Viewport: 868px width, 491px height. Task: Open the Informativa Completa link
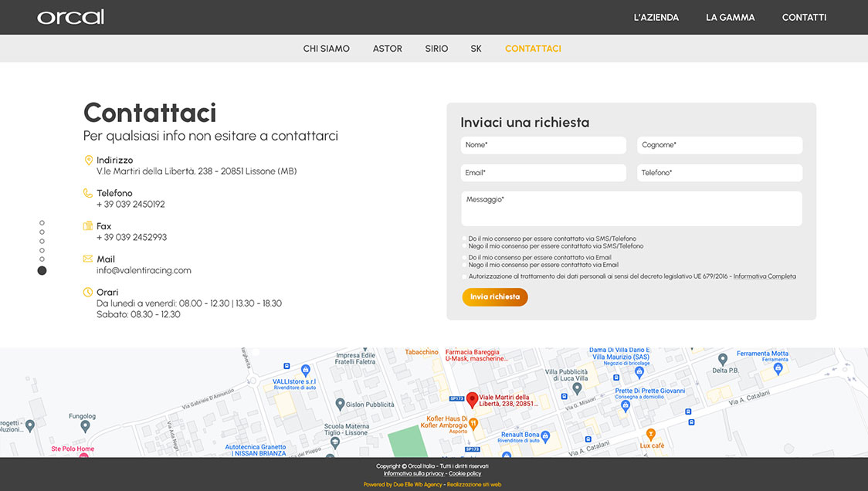[765, 276]
